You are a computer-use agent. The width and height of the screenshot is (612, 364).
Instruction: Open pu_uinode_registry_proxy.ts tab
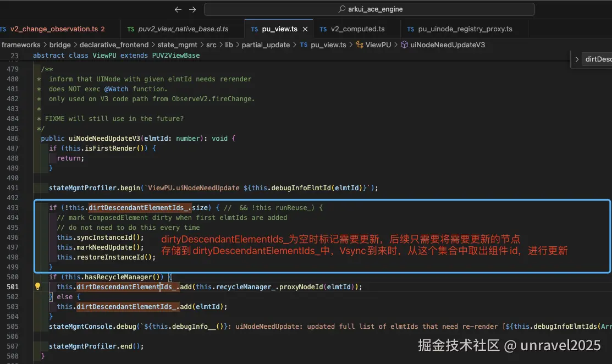pyautogui.click(x=465, y=29)
